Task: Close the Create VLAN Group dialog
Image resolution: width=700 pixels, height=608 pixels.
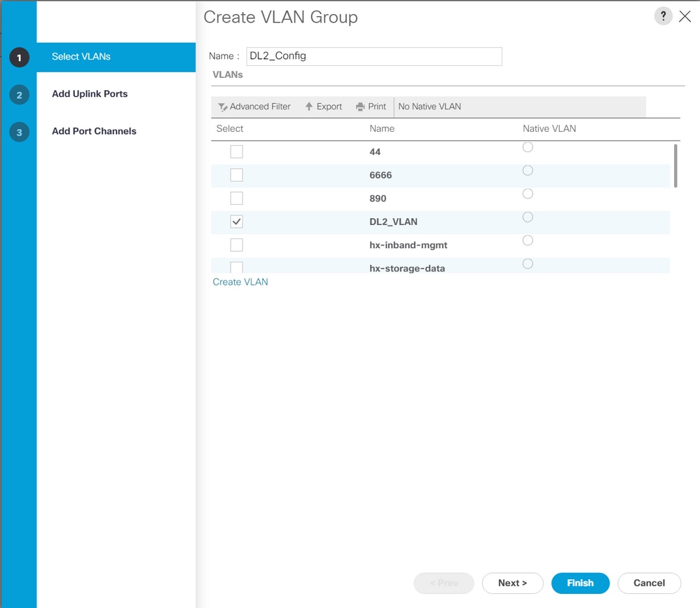Action: point(685,17)
